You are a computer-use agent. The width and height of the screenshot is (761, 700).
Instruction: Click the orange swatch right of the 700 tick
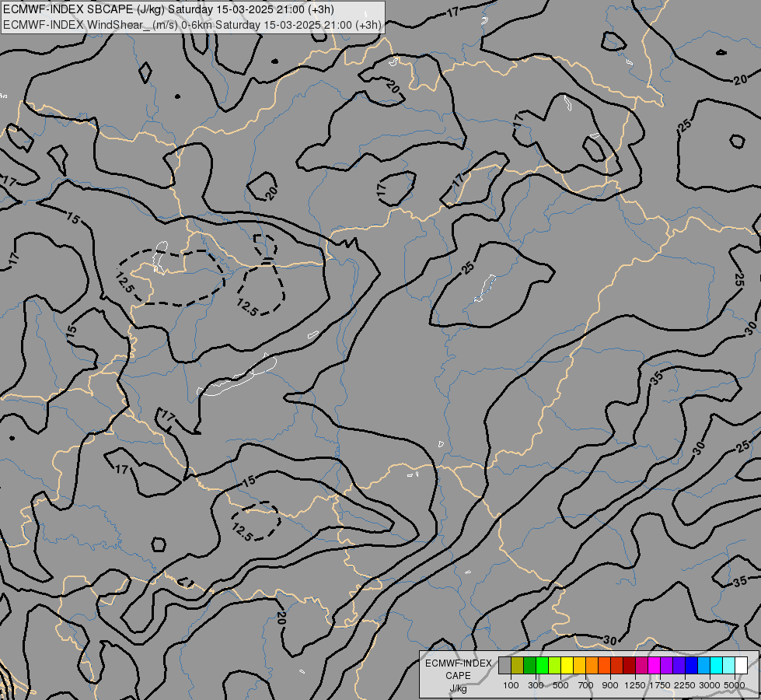point(592,665)
